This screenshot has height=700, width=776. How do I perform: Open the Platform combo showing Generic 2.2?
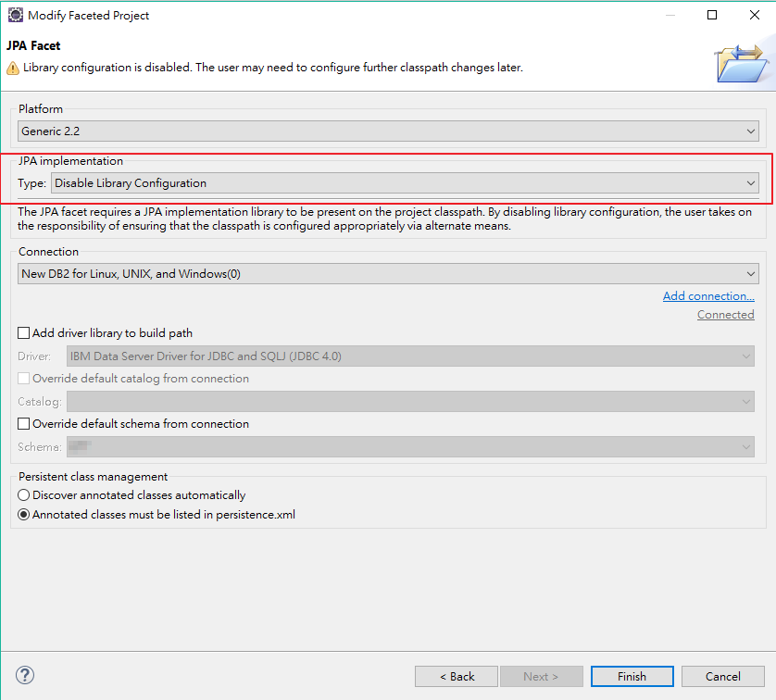[x=389, y=131]
